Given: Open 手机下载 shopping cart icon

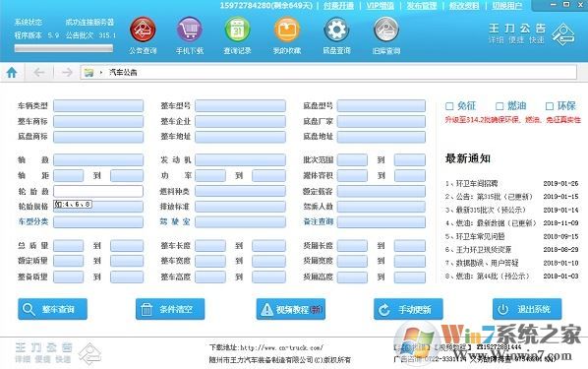Looking at the screenshot, I should click(x=190, y=30).
